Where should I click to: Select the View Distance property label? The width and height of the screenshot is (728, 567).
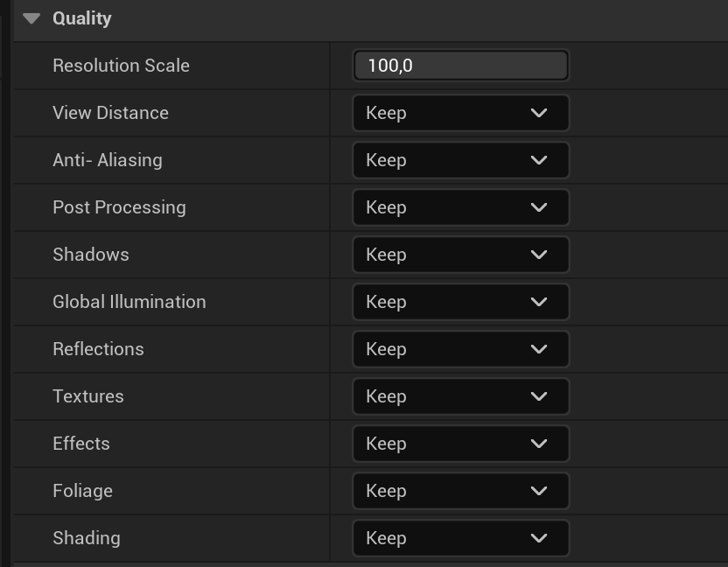point(110,113)
